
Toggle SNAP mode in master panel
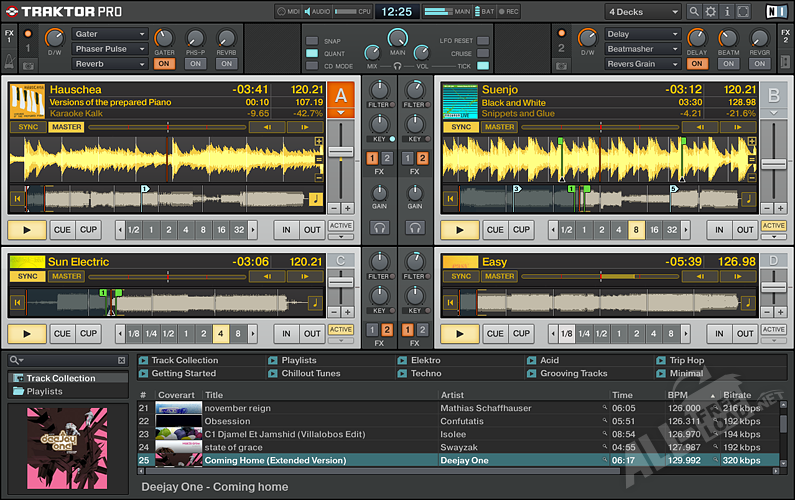[x=313, y=41]
